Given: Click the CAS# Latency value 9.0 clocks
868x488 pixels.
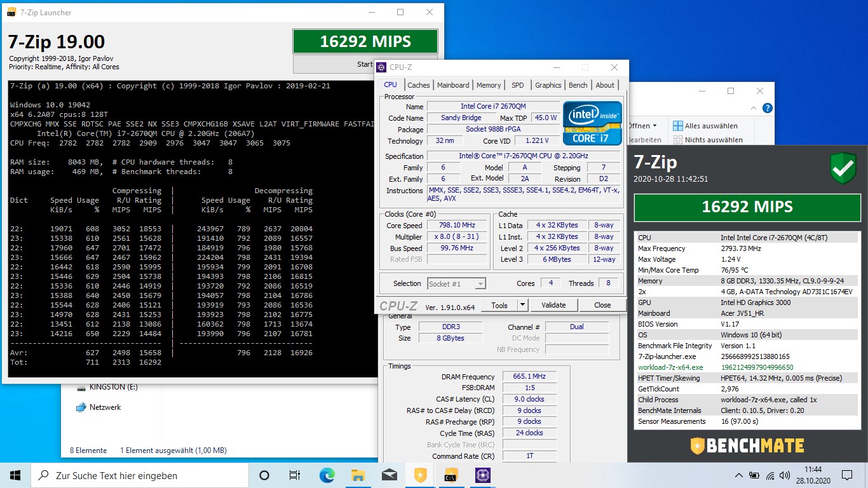Looking at the screenshot, I should pyautogui.click(x=529, y=399).
